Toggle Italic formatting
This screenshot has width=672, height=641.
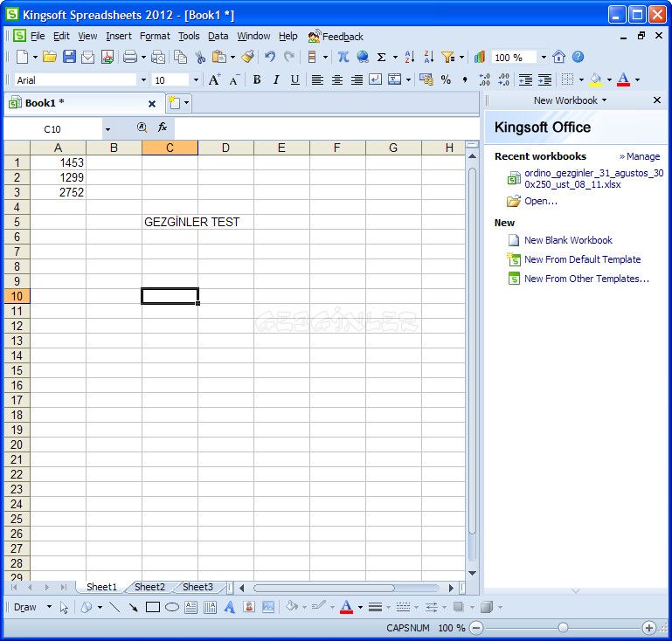tap(276, 79)
